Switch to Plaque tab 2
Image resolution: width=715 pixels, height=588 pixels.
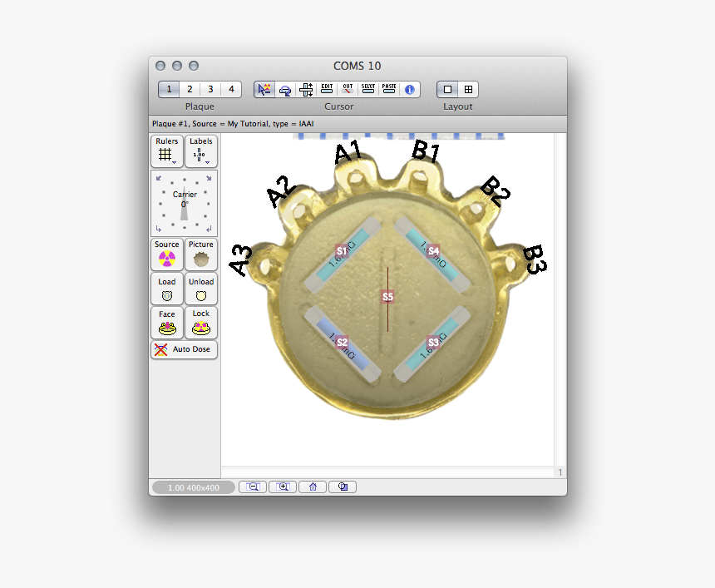click(190, 88)
